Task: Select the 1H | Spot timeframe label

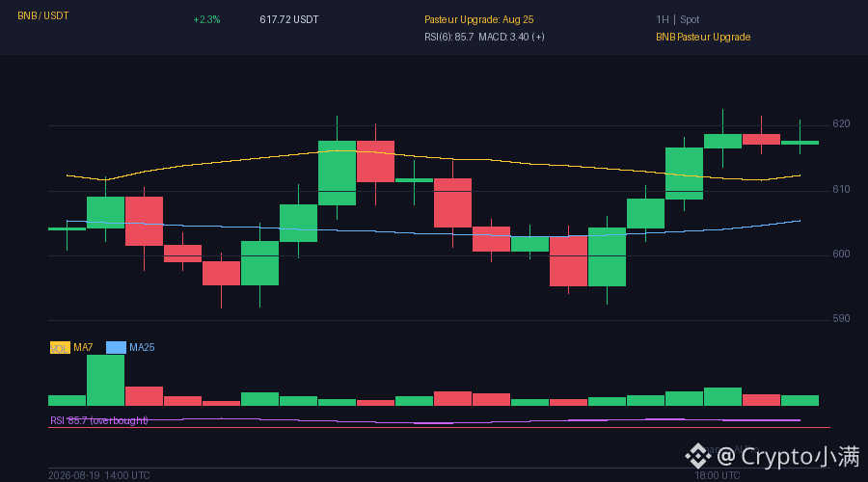Action: click(x=678, y=20)
